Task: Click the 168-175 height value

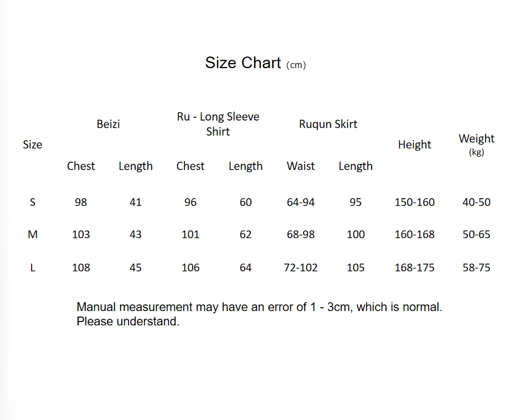Action: [414, 268]
